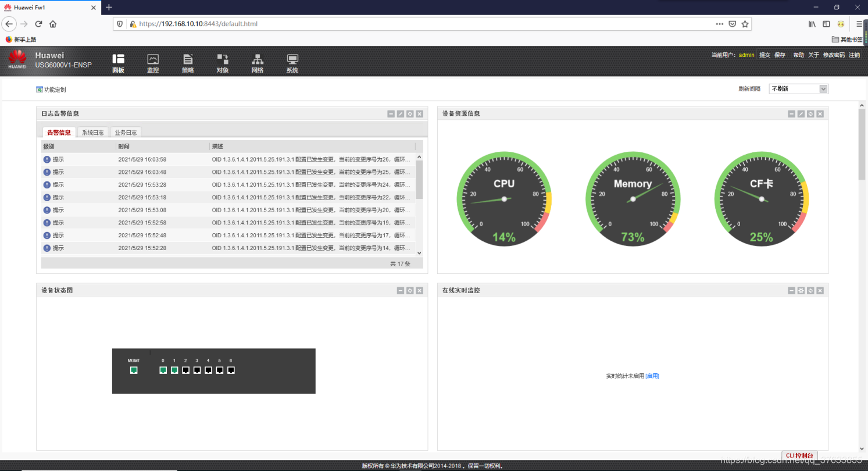Refresh the 设备状态图 panel
The image size is (868, 471).
coord(410,291)
